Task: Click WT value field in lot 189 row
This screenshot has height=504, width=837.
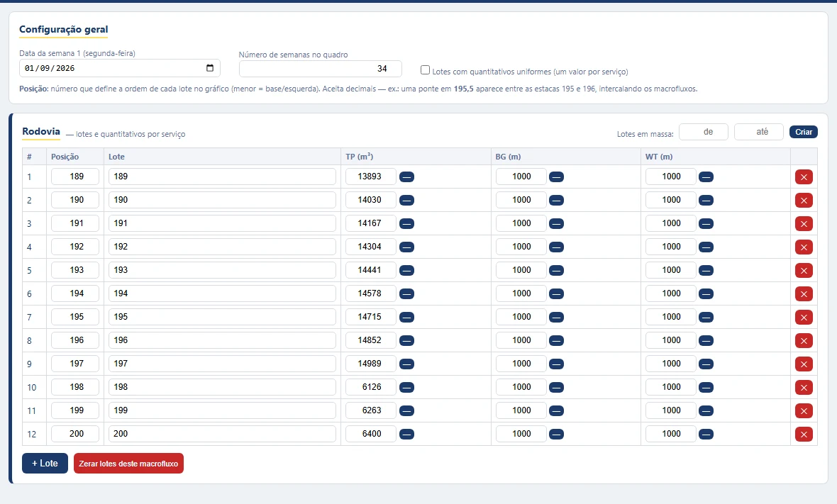Action: pyautogui.click(x=670, y=177)
